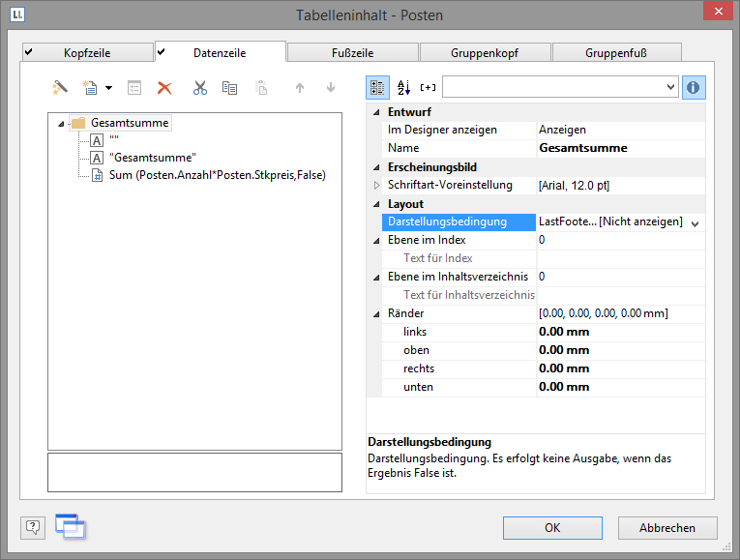This screenshot has width=740, height=560.
Task: Click the help icon at bottom left
Action: point(33,527)
